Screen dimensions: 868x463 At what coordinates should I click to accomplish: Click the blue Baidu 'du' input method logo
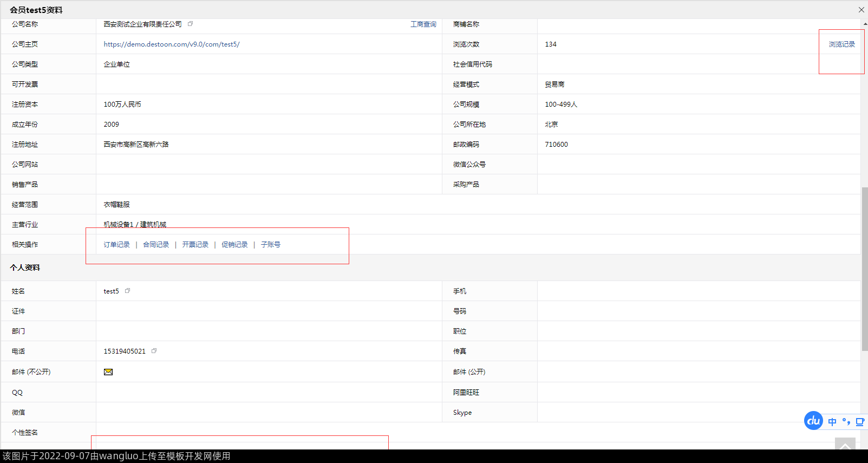tap(813, 421)
